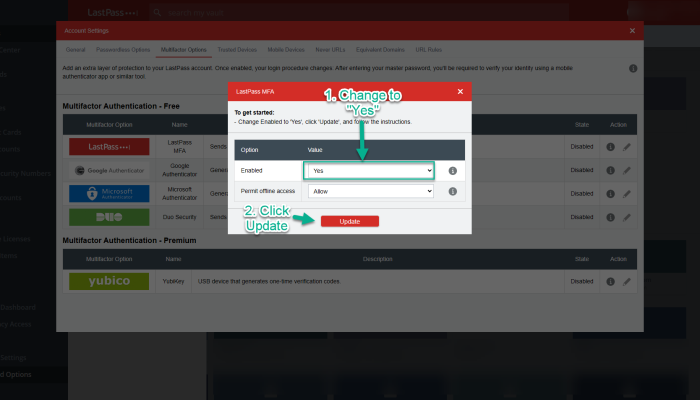700x400 pixels.
Task: Click info icon in Microsoft Authenticator row
Action: click(x=610, y=194)
